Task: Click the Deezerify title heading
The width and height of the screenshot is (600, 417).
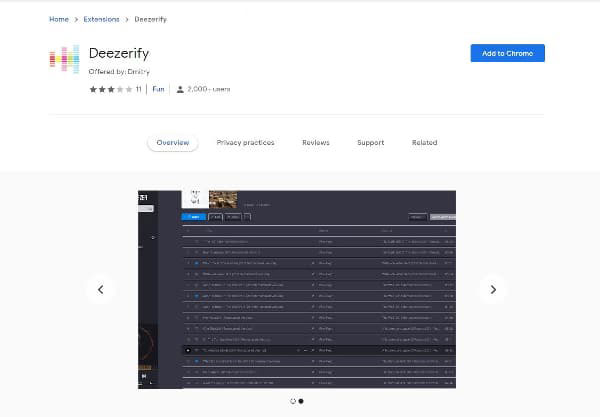Action: tap(119, 53)
